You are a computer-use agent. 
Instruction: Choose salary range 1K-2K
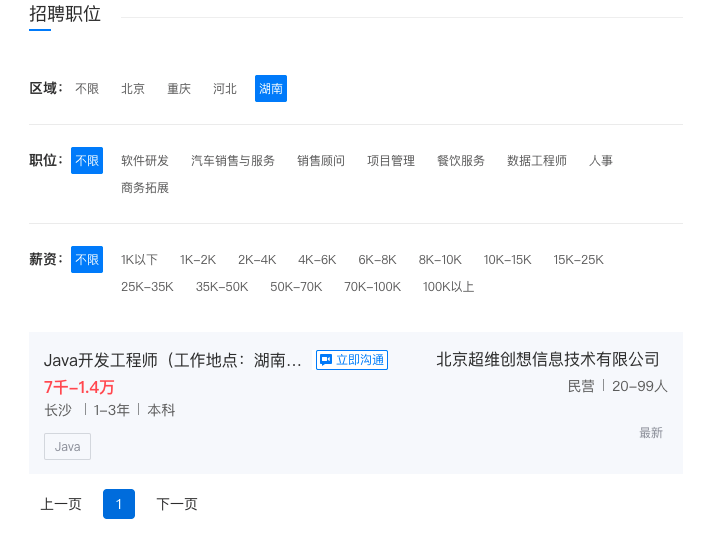(198, 259)
